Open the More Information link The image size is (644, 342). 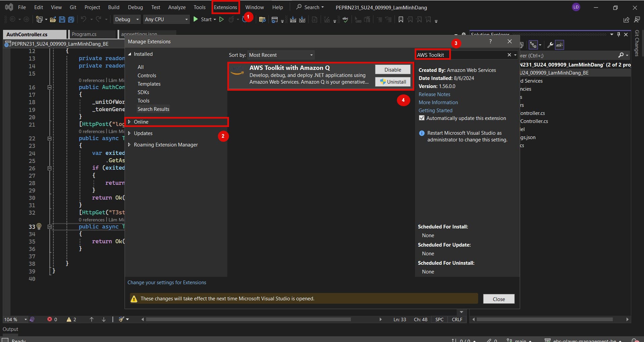438,102
